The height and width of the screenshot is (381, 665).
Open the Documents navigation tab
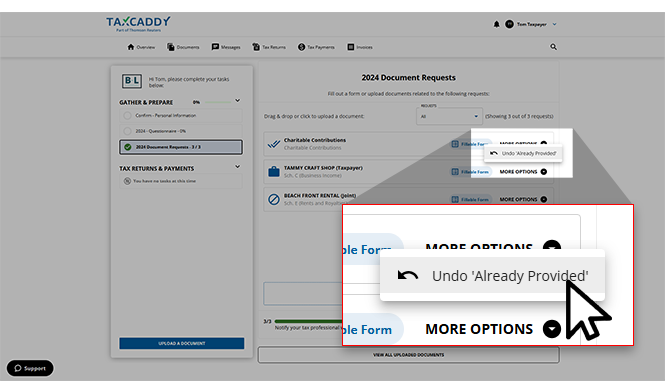click(x=183, y=47)
